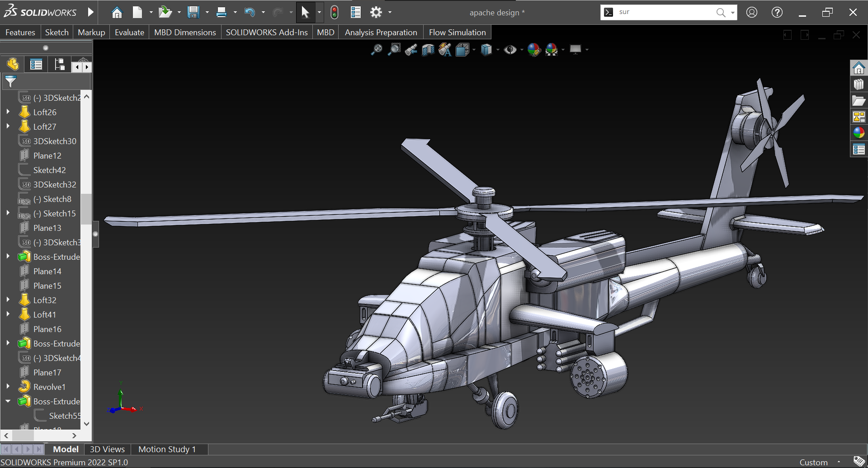Collapse the expanded Boss-Extrude feature
The height and width of the screenshot is (468, 868).
[8, 401]
